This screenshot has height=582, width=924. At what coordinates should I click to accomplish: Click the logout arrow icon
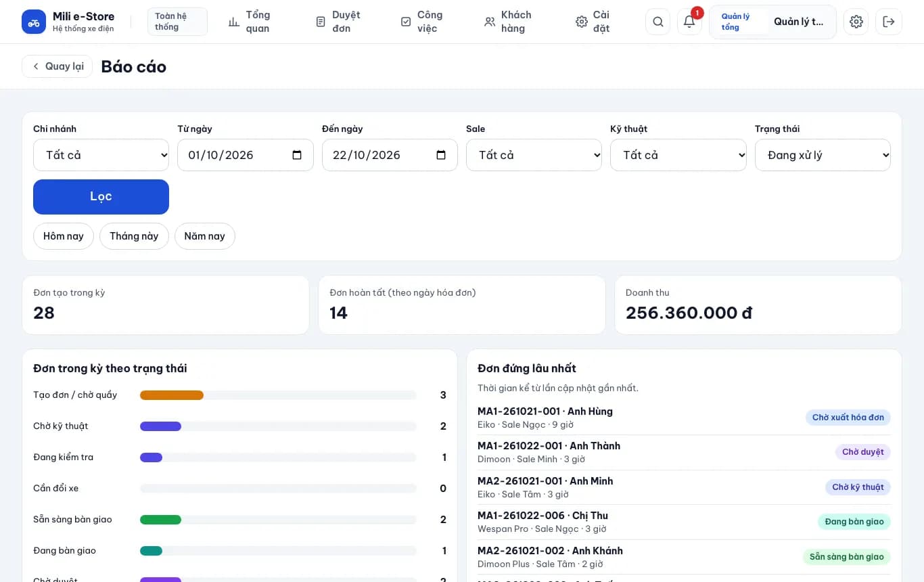pos(889,22)
